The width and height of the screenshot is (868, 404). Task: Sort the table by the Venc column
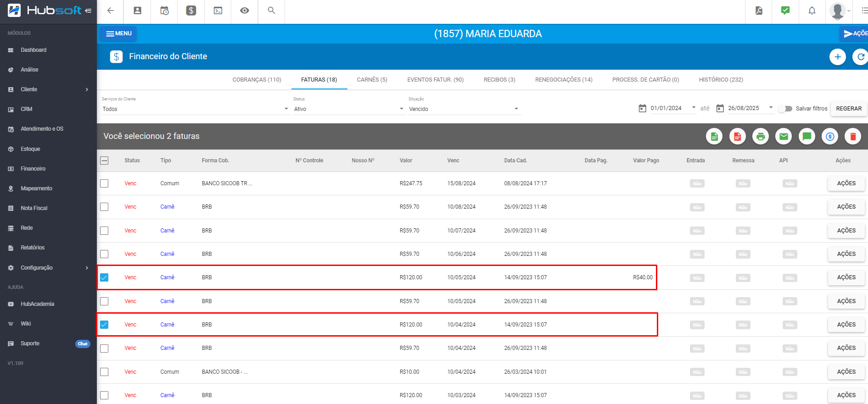(453, 160)
